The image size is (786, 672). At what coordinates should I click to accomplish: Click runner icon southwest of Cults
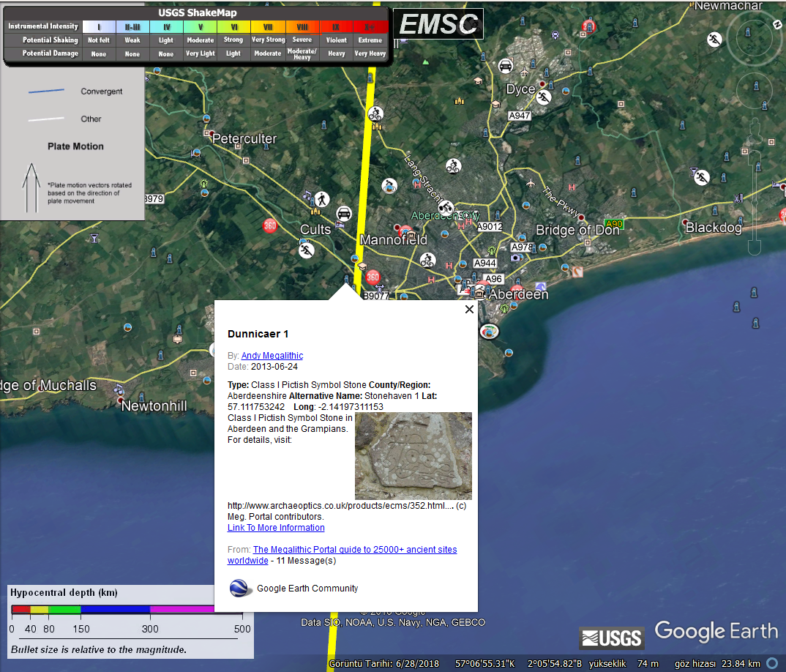307,250
